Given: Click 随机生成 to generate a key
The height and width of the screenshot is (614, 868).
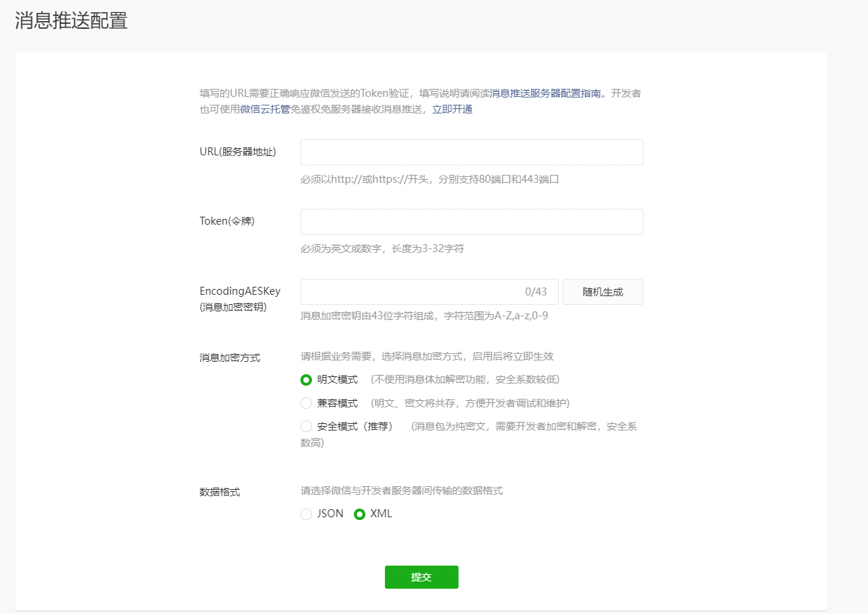Looking at the screenshot, I should click(603, 292).
